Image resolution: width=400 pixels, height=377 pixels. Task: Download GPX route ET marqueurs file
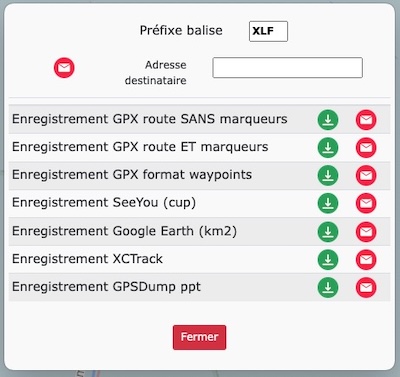click(x=328, y=148)
